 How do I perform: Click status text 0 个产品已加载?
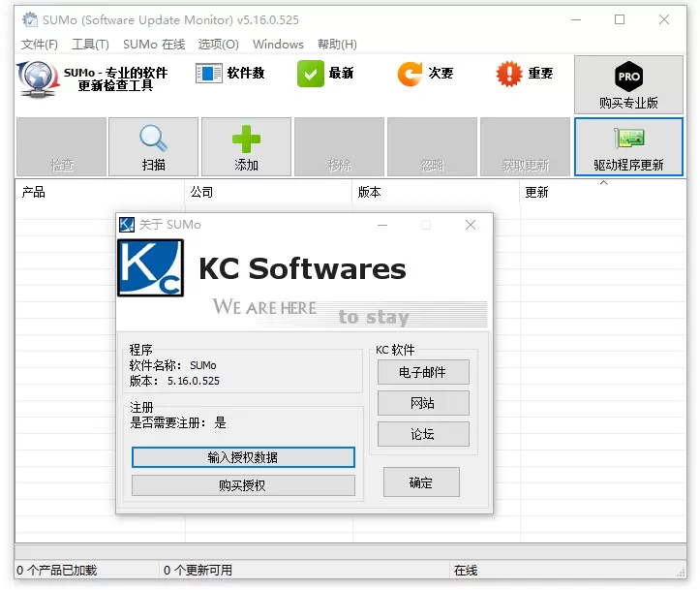[57, 571]
